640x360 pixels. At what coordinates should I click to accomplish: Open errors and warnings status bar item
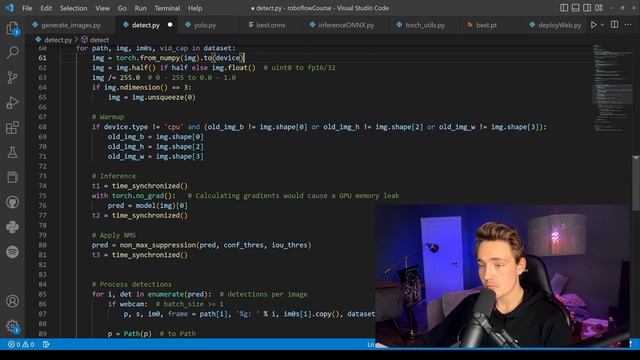pos(21,344)
